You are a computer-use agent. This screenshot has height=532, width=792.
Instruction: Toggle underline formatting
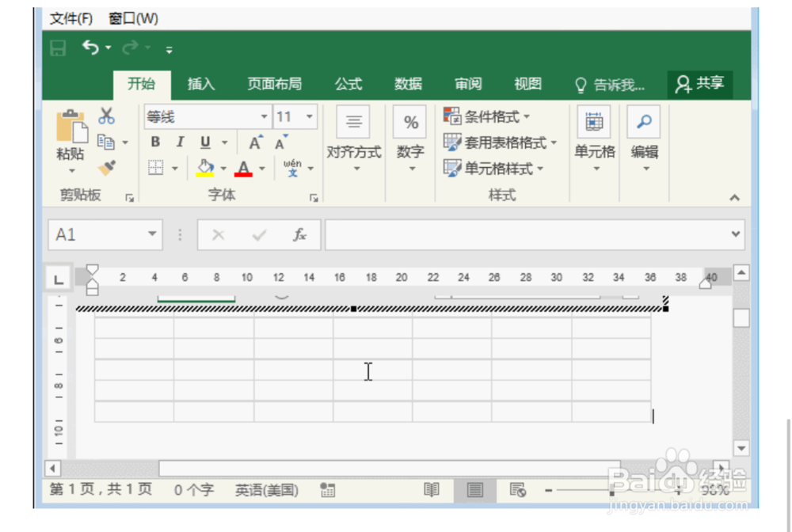[x=205, y=142]
